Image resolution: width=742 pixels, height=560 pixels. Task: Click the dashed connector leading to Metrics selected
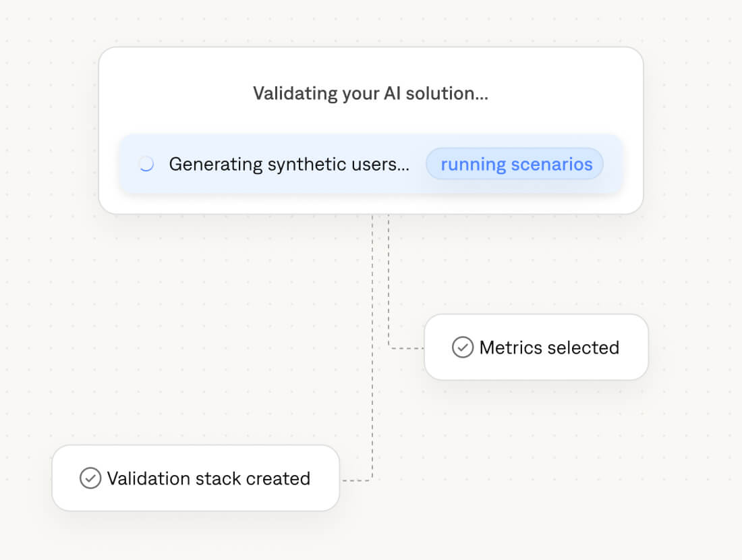[x=389, y=283]
